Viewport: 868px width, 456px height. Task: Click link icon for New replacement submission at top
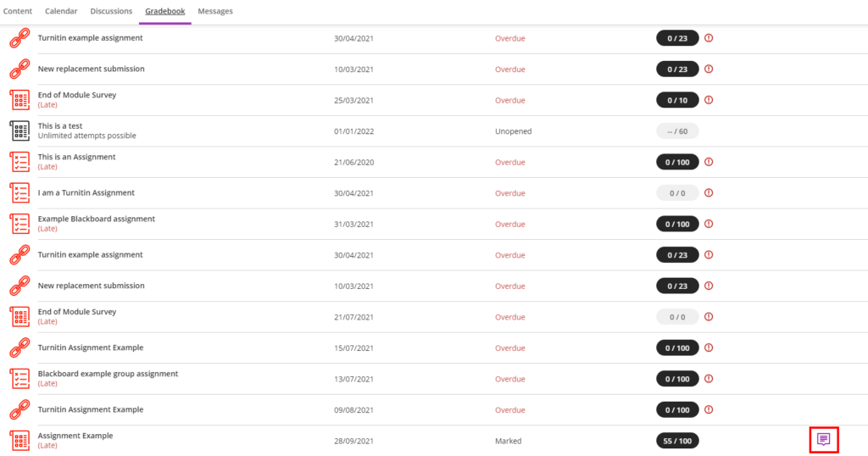(19, 70)
